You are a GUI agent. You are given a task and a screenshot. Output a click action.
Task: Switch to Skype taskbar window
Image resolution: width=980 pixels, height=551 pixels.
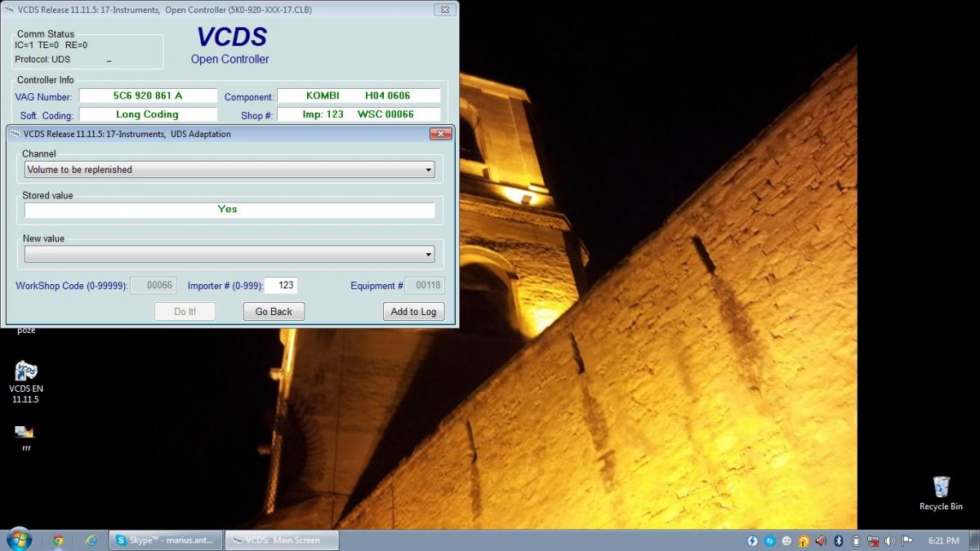(166, 540)
